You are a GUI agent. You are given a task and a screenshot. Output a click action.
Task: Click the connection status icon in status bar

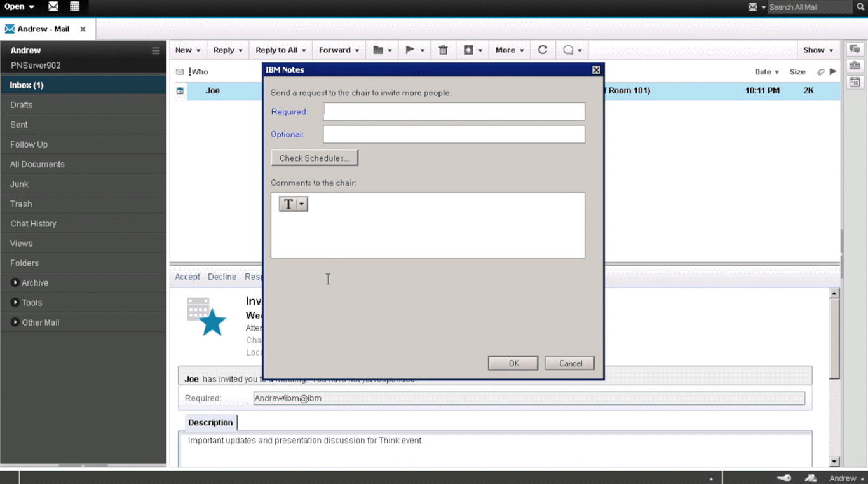tap(810, 478)
